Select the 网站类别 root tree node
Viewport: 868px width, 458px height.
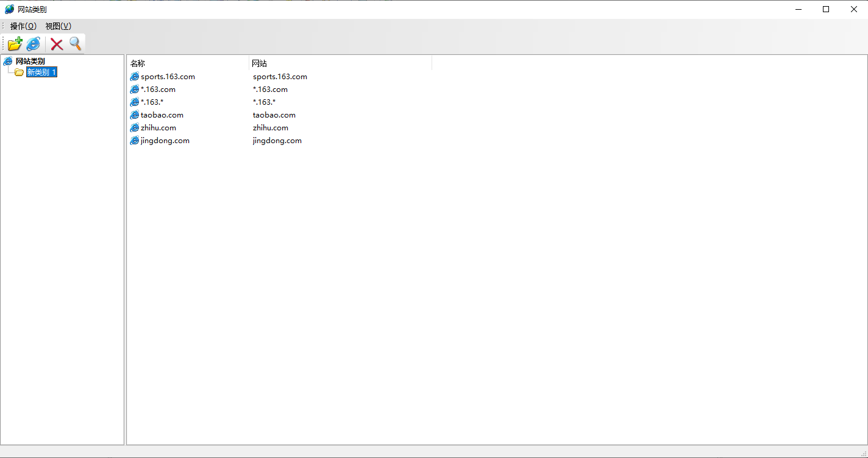pyautogui.click(x=30, y=62)
